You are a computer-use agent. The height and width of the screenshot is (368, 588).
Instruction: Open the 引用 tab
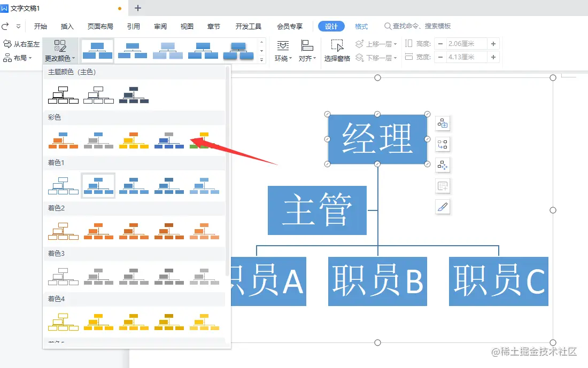[x=134, y=26]
